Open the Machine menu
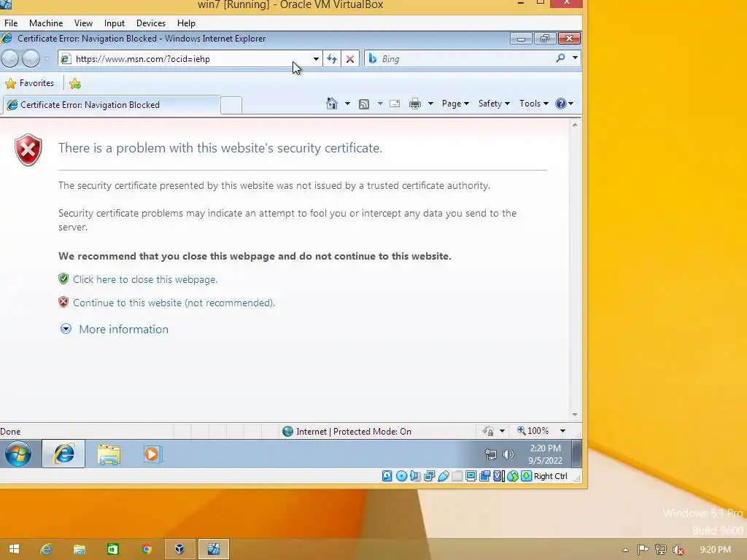747x560 pixels. coord(46,23)
